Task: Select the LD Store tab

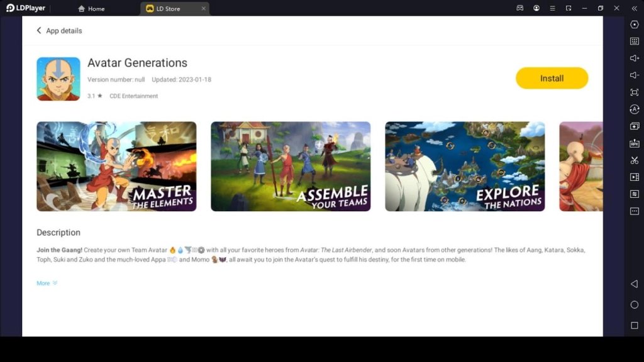Action: click(167, 9)
